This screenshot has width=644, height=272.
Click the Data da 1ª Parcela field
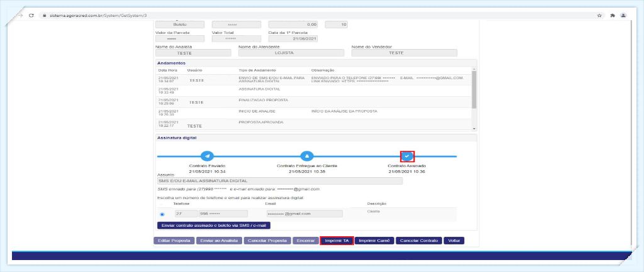(x=293, y=38)
